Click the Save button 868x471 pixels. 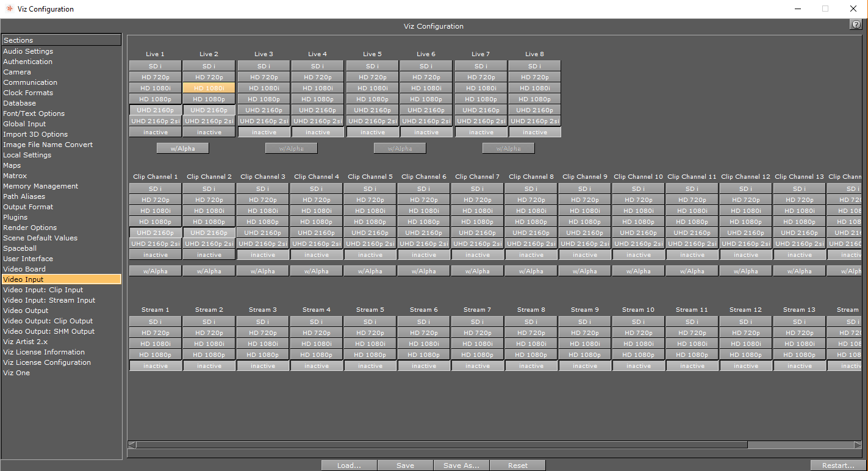click(x=405, y=466)
